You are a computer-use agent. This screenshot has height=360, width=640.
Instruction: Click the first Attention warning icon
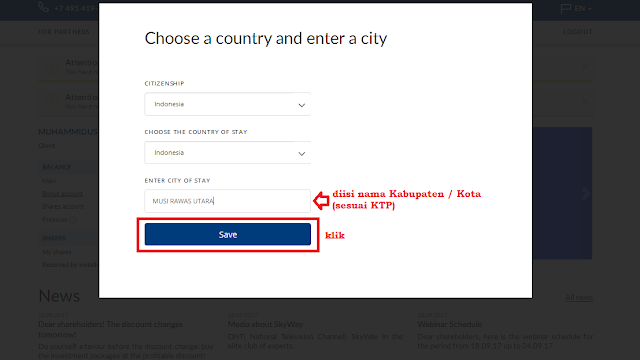[x=51, y=67]
